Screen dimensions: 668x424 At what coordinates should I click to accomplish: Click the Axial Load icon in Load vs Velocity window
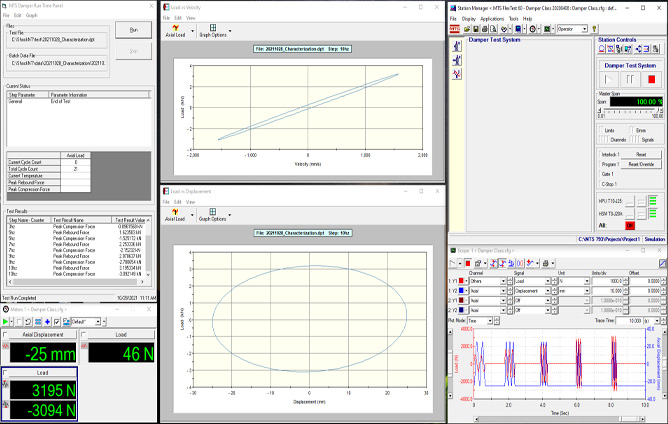click(177, 30)
